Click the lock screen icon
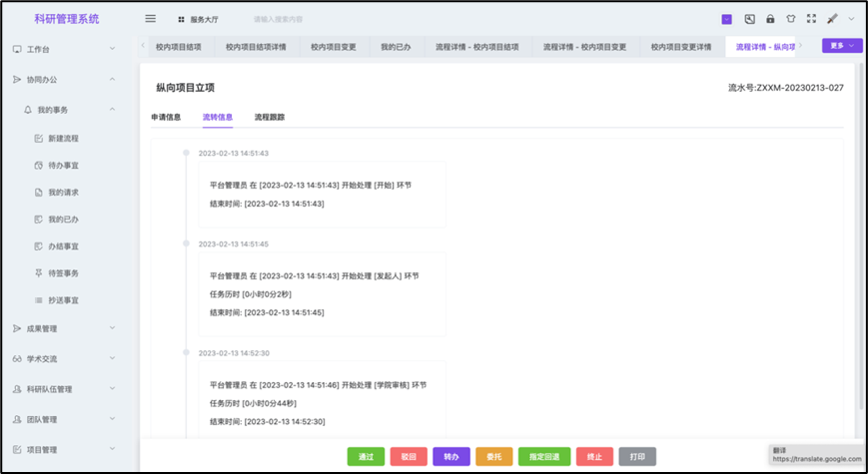This screenshot has width=868, height=474. (x=770, y=19)
